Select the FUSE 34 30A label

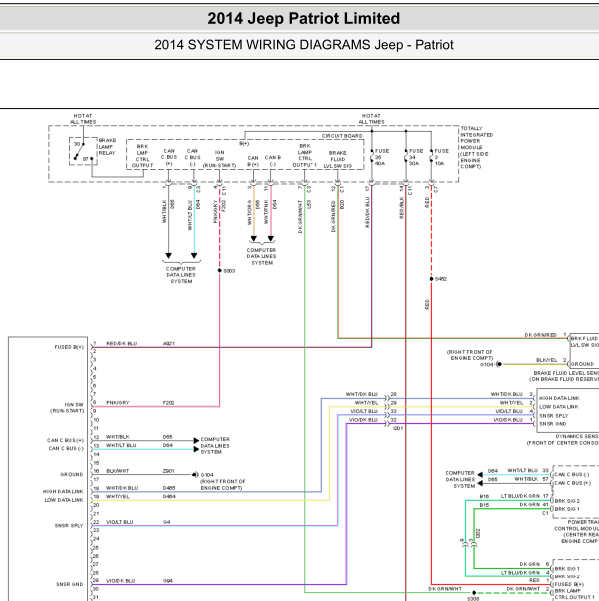(415, 157)
